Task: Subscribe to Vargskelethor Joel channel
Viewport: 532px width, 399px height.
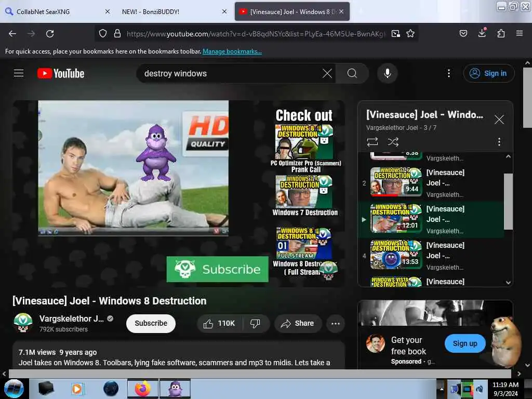Action: [x=151, y=323]
